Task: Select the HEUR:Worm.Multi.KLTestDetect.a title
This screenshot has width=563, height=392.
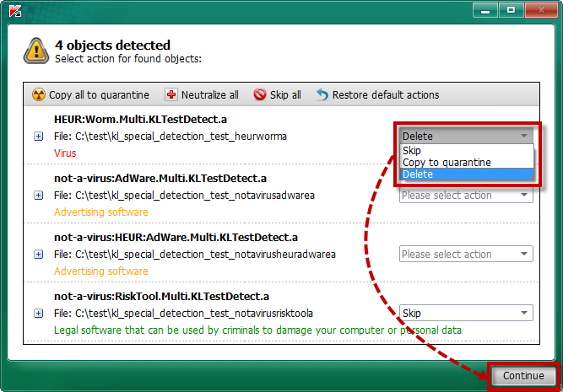Action: (140, 120)
